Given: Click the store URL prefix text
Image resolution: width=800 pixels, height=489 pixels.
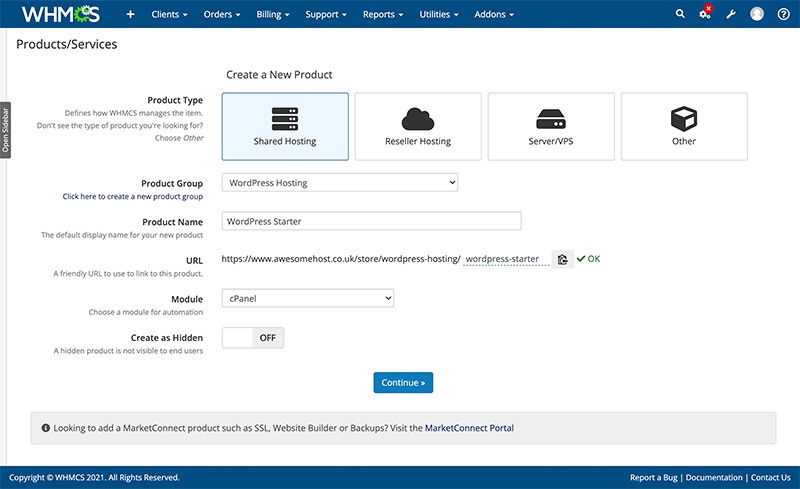Looking at the screenshot, I should click(x=341, y=259).
